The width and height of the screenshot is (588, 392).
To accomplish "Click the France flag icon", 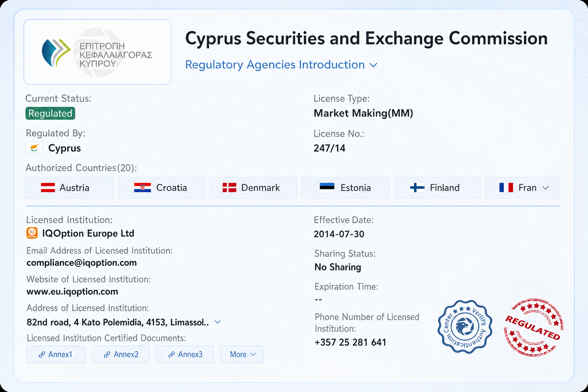I will [x=506, y=188].
